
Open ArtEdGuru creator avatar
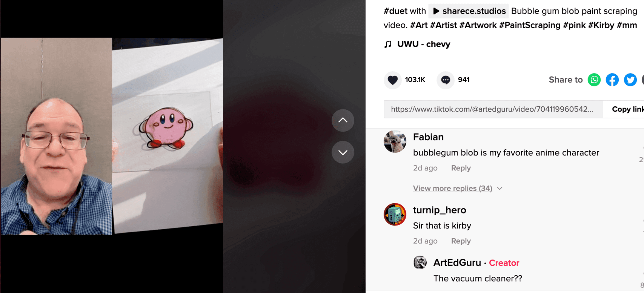point(420,262)
